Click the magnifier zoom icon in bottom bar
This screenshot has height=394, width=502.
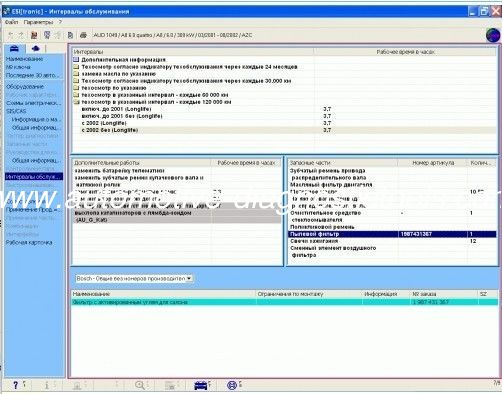[x=140, y=385]
